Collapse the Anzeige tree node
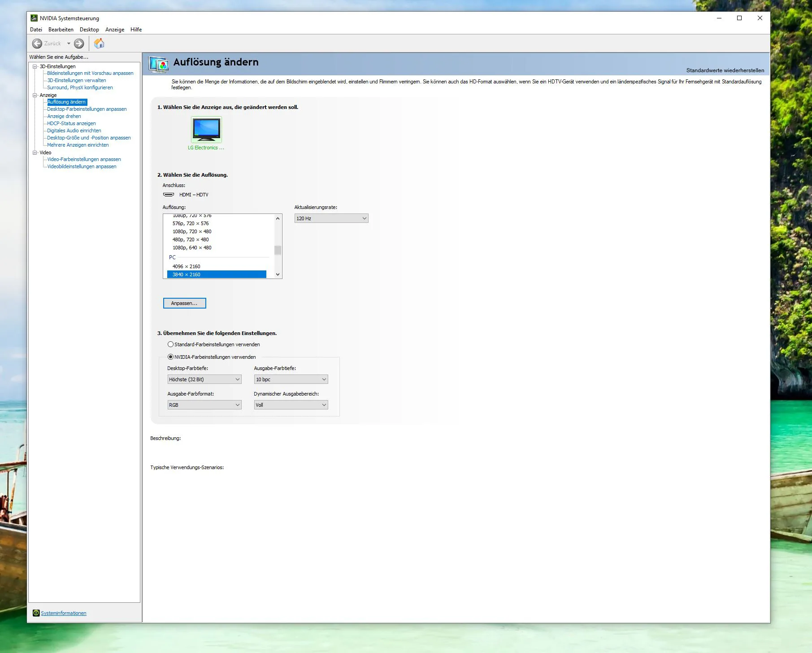 coord(35,95)
